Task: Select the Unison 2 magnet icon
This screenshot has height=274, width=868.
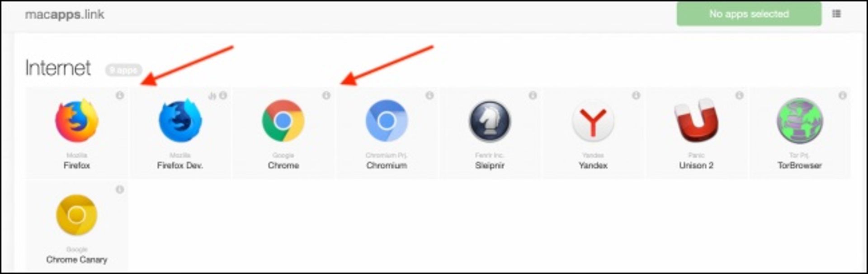Action: (696, 121)
